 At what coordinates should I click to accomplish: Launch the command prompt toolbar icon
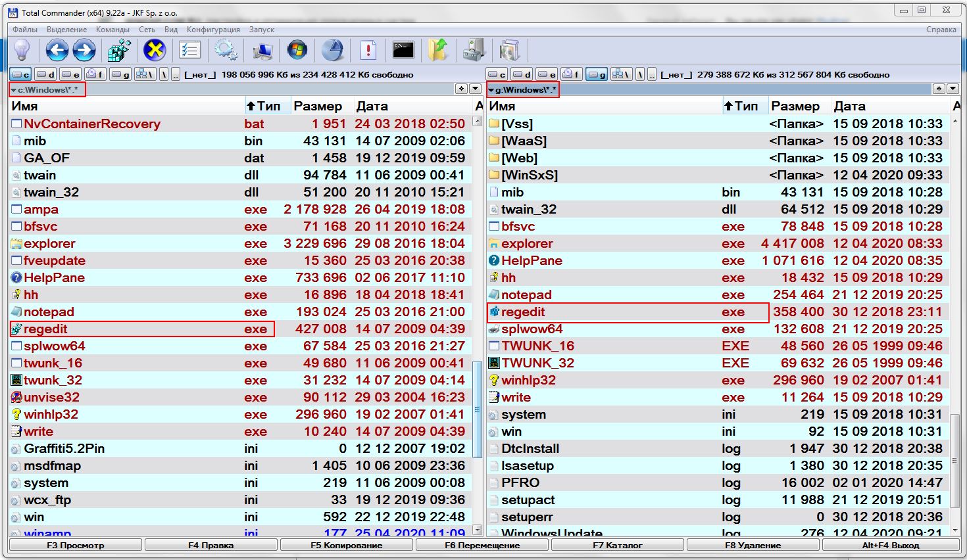pos(403,50)
